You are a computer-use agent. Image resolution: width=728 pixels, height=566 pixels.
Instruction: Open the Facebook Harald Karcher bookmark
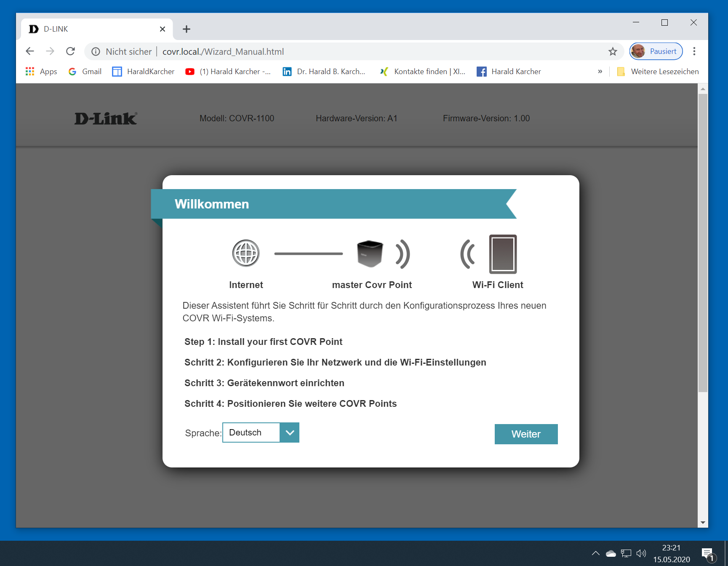tap(509, 72)
